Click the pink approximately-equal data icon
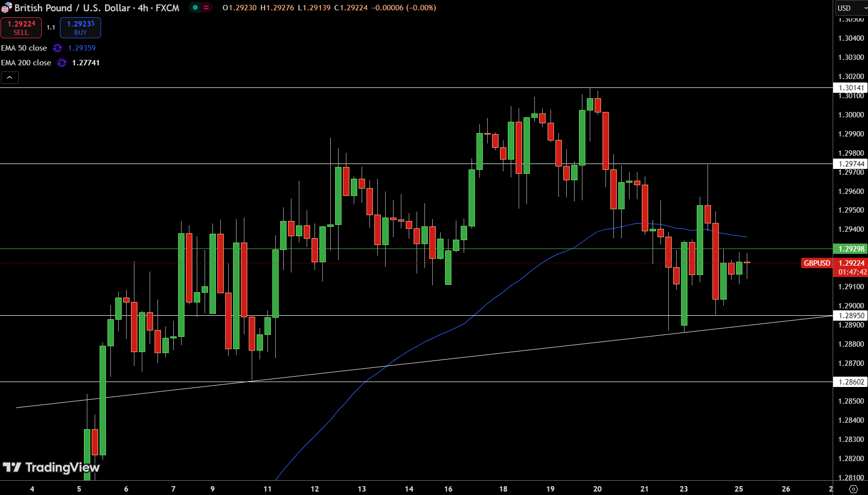The height and width of the screenshot is (495, 868). [x=206, y=7]
